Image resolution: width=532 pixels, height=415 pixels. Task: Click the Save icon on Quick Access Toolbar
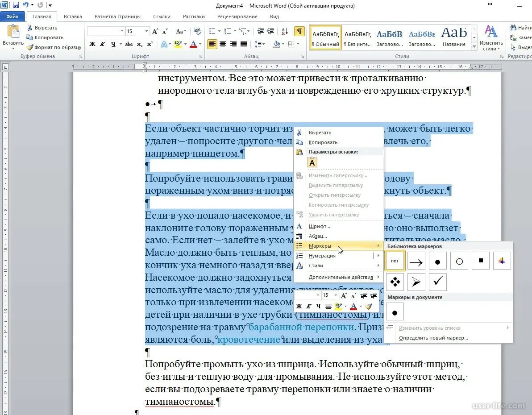[16, 5]
